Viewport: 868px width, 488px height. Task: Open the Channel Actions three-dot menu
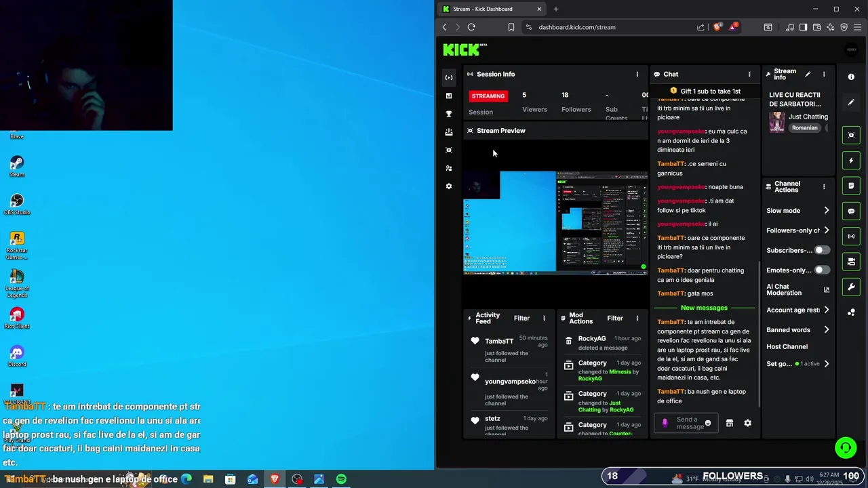pyautogui.click(x=824, y=186)
